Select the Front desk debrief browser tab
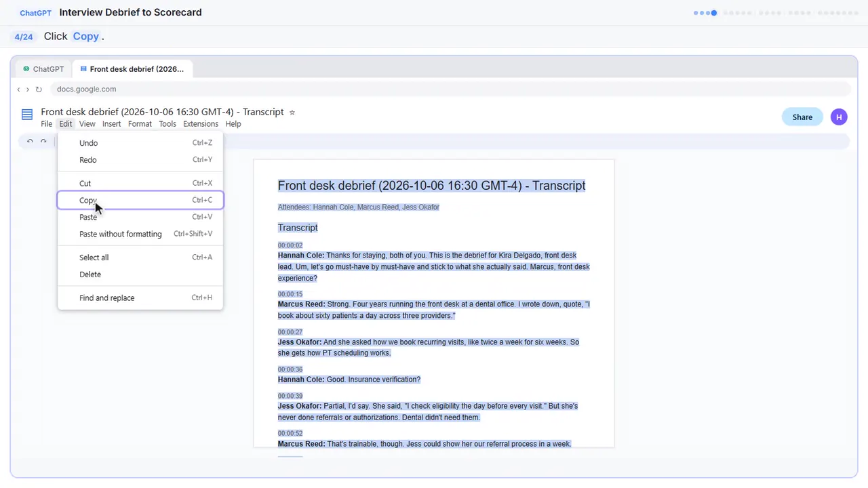Viewport: 868px width, 488px height. click(132, 69)
